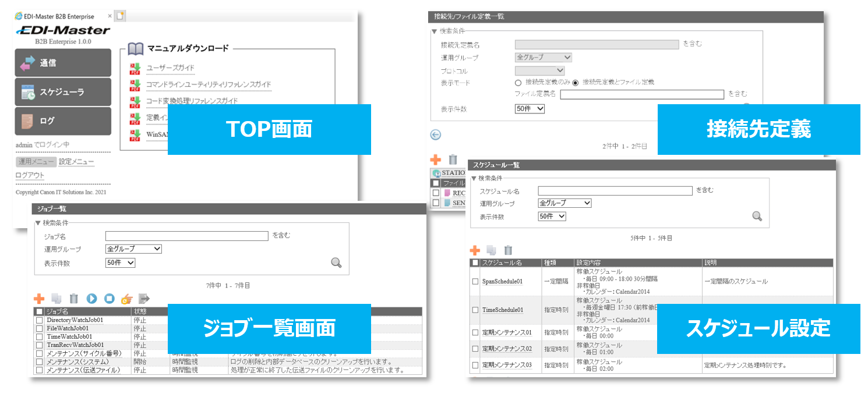Open the 通信 menu in the sidebar
Viewport: 868px width, 404px height.
point(63,63)
